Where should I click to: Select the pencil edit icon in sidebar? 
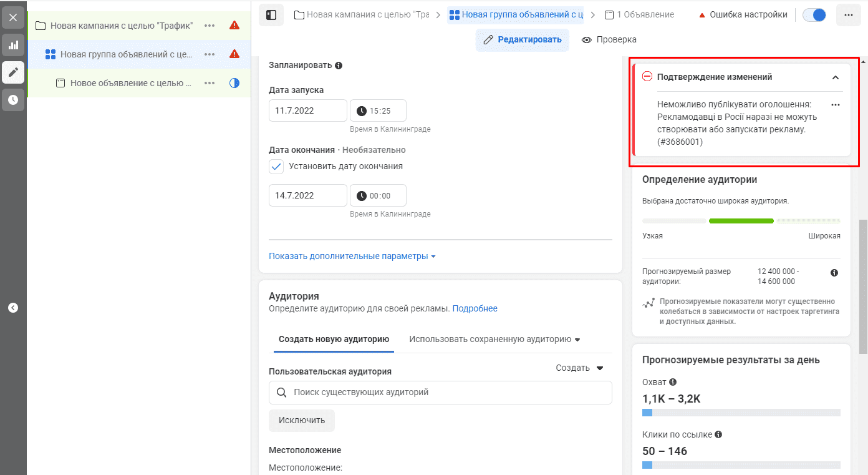coord(13,72)
